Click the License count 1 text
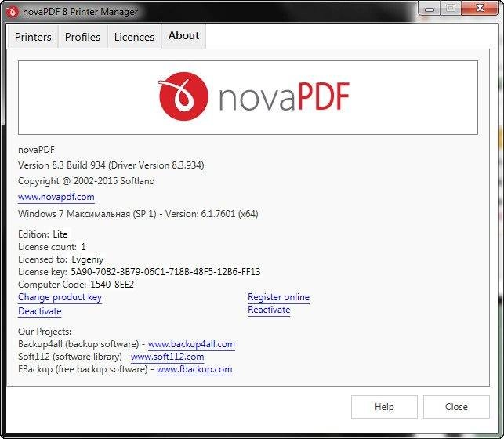This screenshot has height=439, width=504. click(x=52, y=247)
